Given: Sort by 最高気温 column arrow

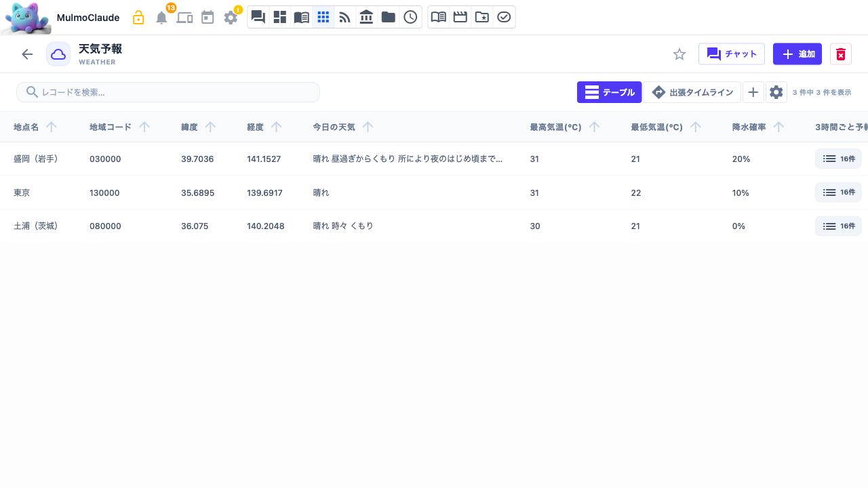Looking at the screenshot, I should pyautogui.click(x=594, y=127).
